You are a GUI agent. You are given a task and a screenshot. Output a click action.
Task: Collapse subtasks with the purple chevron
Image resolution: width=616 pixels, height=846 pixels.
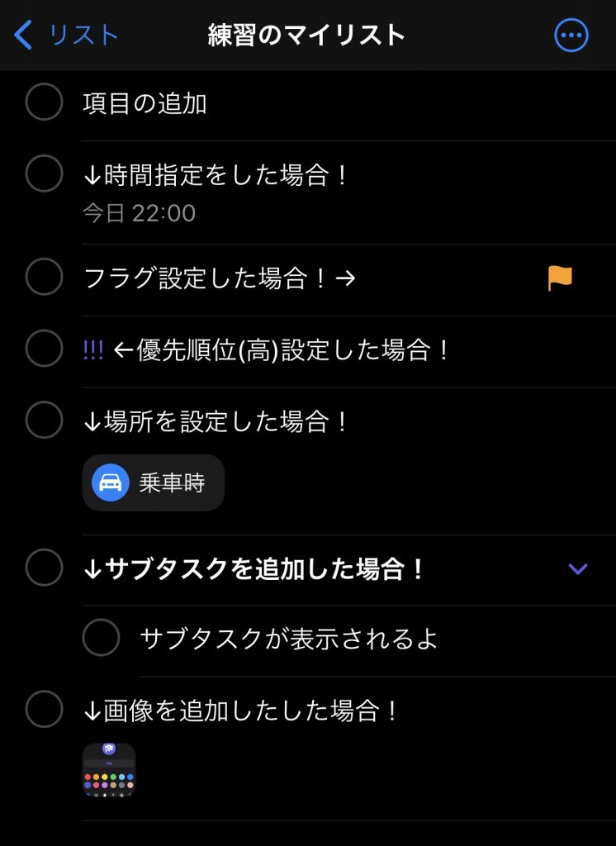coord(578,568)
